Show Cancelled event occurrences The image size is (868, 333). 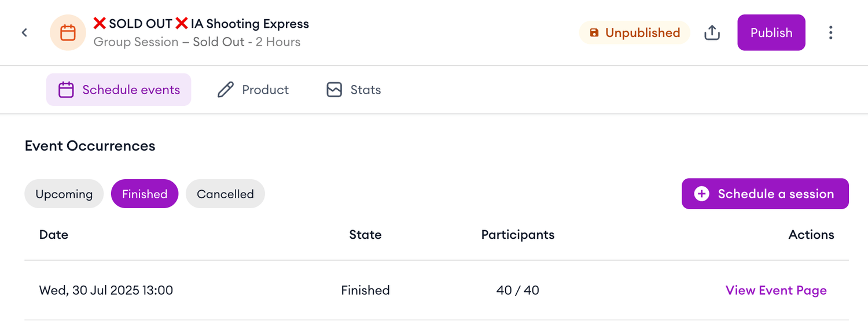[225, 194]
